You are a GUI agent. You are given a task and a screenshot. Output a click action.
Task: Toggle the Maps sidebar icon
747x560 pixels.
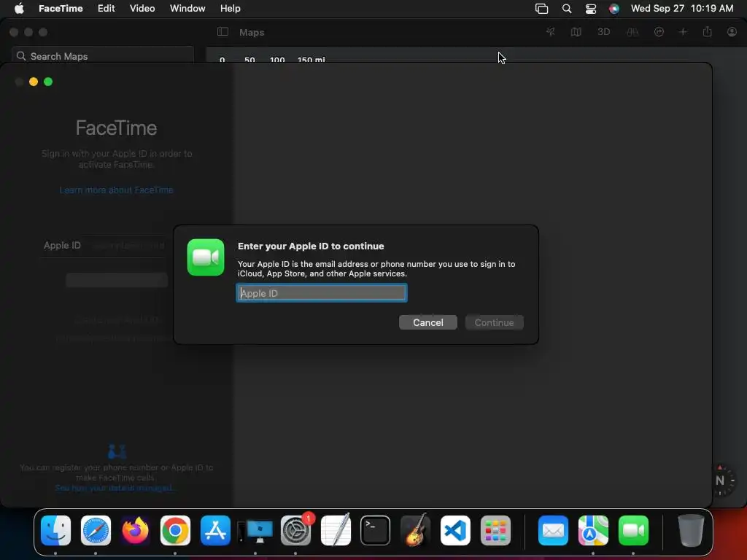222,32
